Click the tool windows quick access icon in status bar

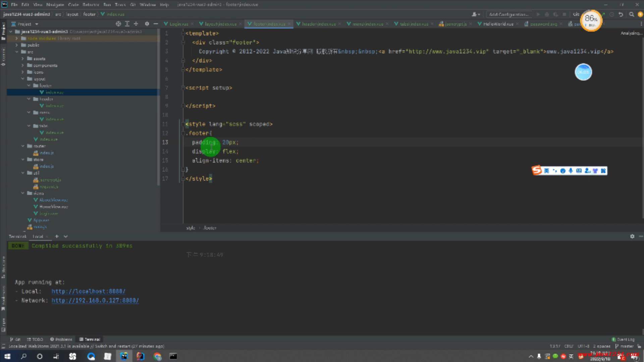pos(3,346)
